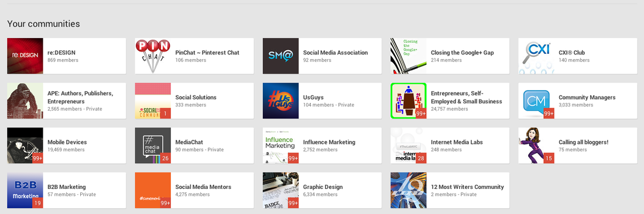Open APE: Authors, Publishers, Entrepreneurs title
This screenshot has height=214, width=644.
click(81, 97)
